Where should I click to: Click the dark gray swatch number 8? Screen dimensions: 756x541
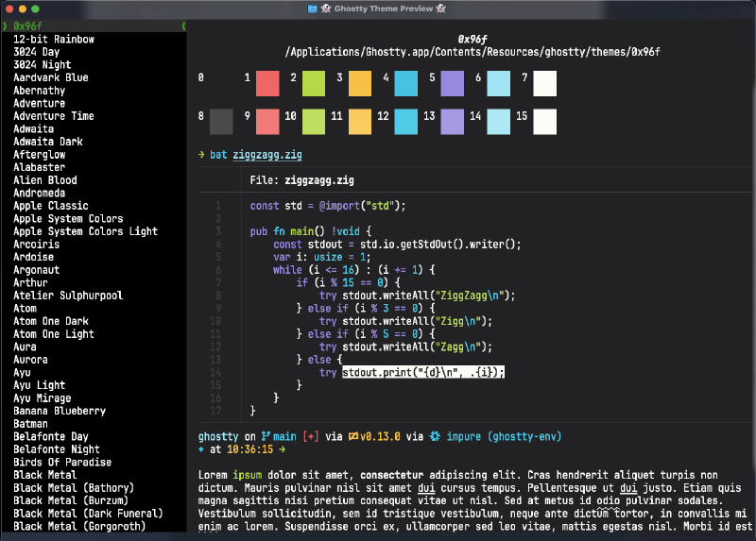(221, 122)
